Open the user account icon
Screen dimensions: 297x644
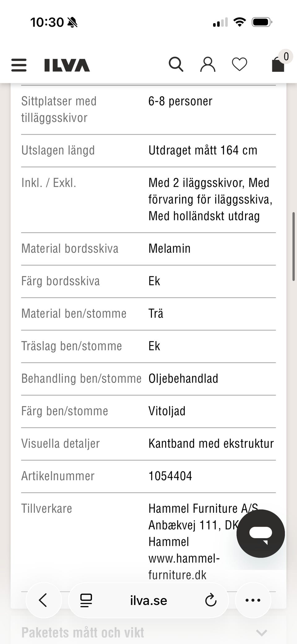(208, 64)
